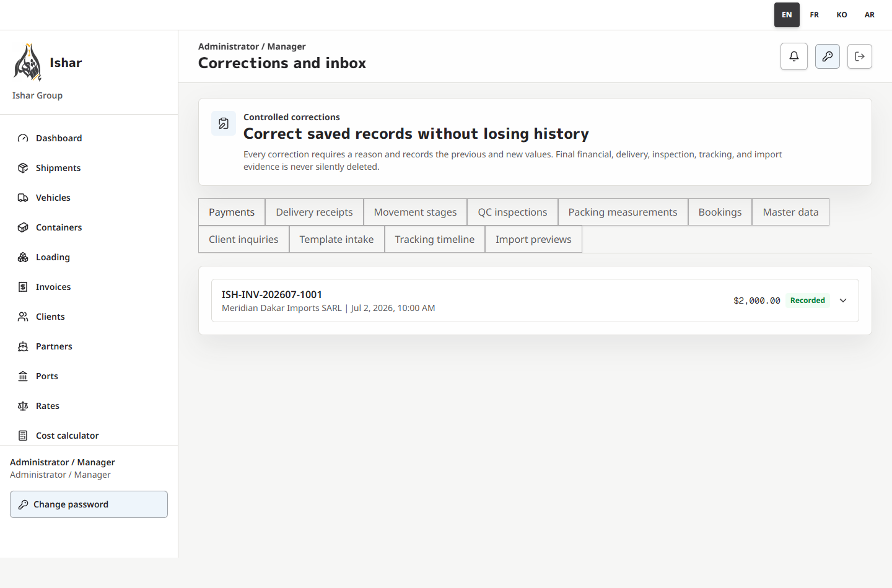Open the notifications bell
Viewport: 892px width, 588px height.
tap(794, 56)
